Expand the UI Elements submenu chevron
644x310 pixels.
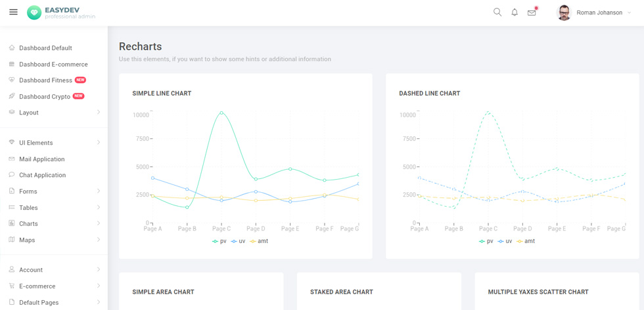99,143
